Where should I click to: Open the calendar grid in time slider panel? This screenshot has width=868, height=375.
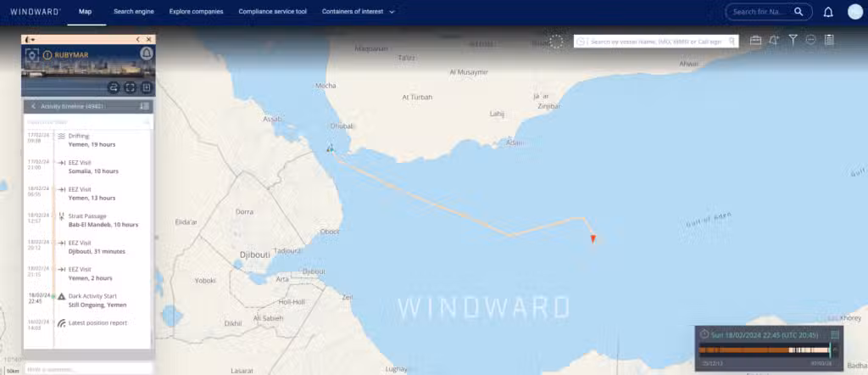[x=835, y=334]
